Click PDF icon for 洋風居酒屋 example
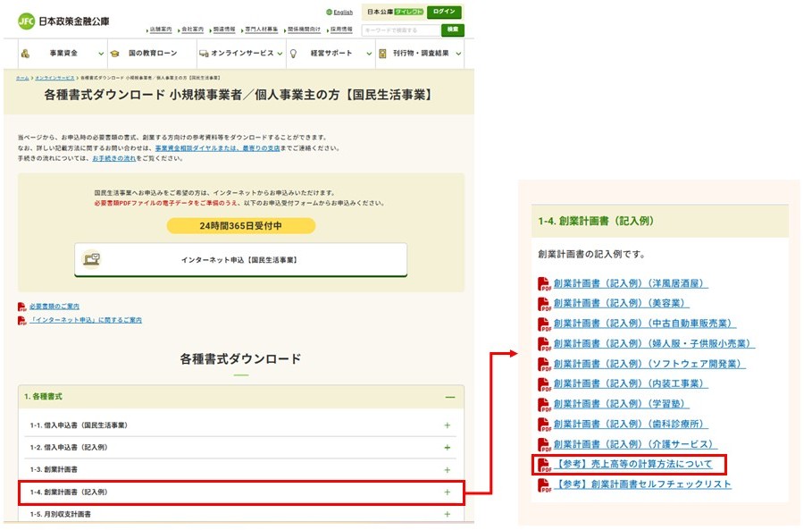 coord(544,284)
